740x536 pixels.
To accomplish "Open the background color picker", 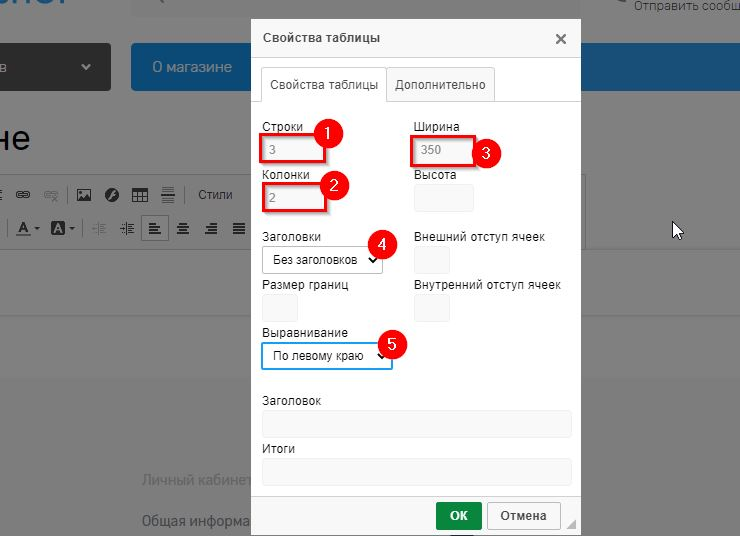I will (x=62, y=228).
